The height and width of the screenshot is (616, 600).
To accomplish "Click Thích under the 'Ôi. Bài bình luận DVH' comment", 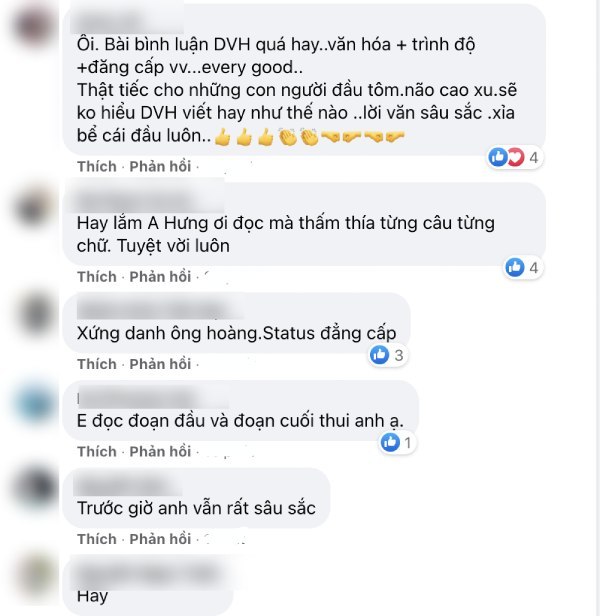I will pos(97,167).
